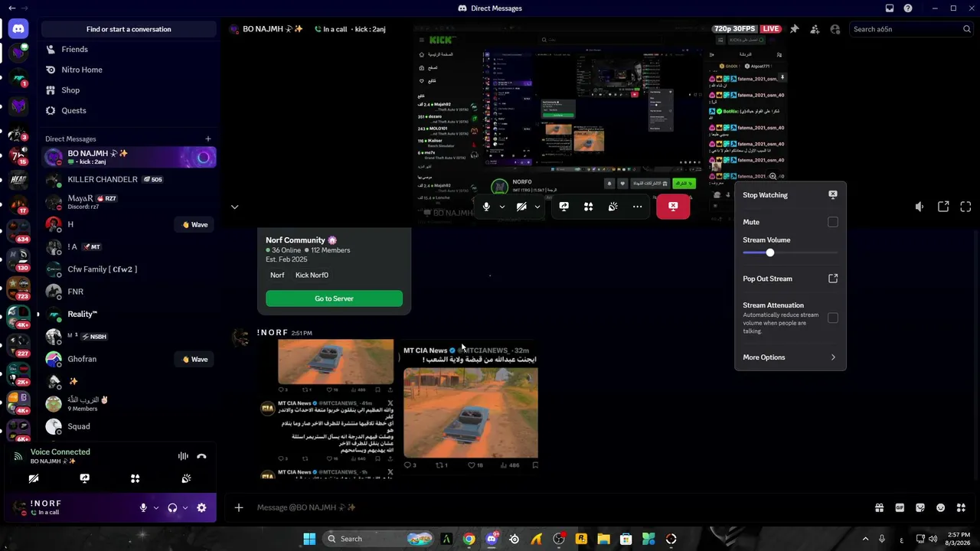Open Discord home via the logo icon
Viewport: 980px width, 551px height.
18,29
